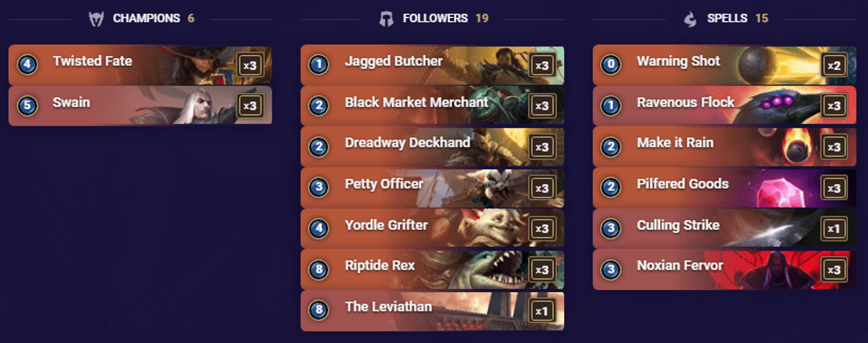Click the mana cost 0 badge on Warning Shot
The image size is (868, 343).
point(610,65)
